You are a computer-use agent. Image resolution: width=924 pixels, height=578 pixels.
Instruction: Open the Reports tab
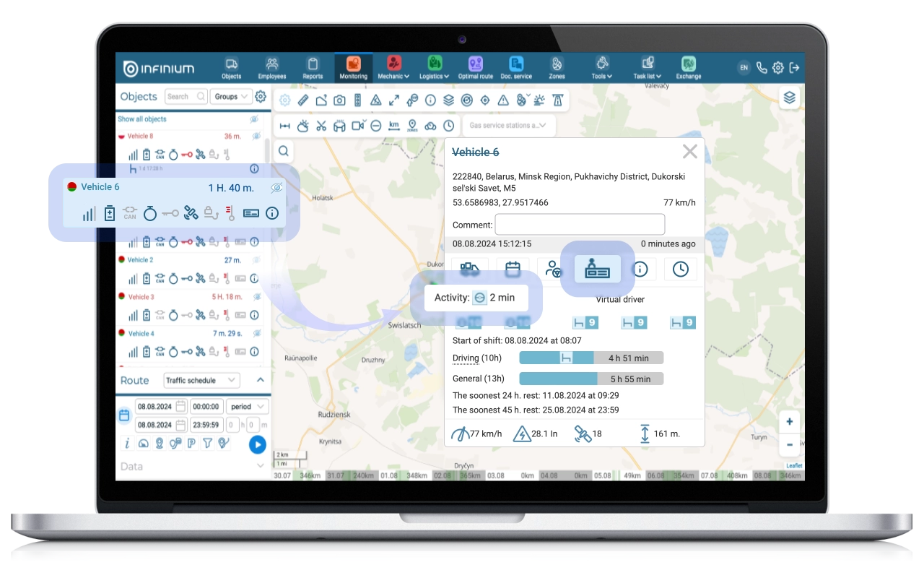[x=313, y=68]
